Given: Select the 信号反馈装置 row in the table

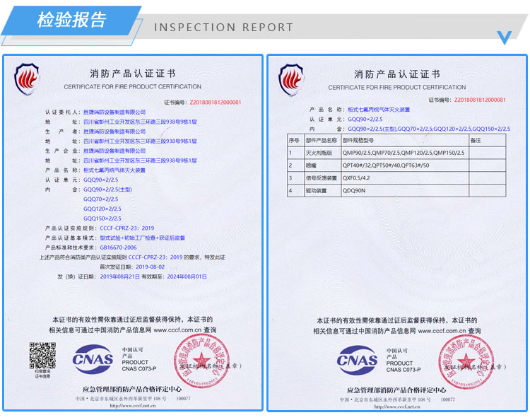Looking at the screenshot, I should (x=399, y=178).
